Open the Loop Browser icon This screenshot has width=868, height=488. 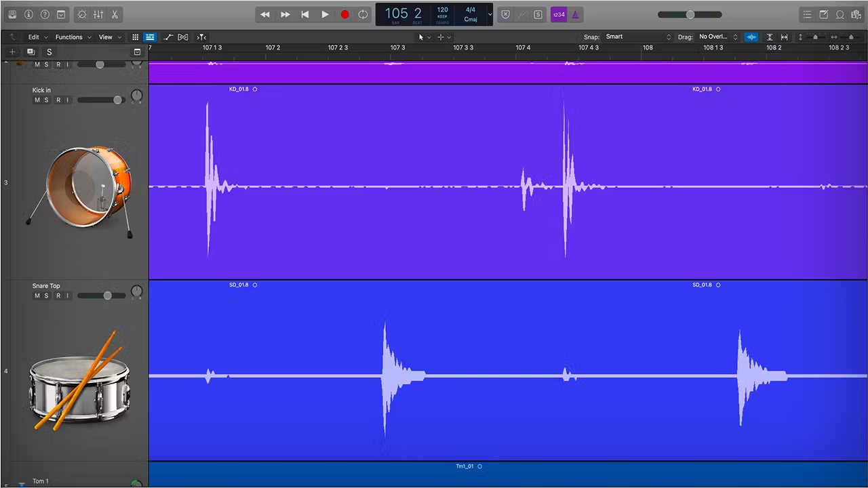click(840, 14)
